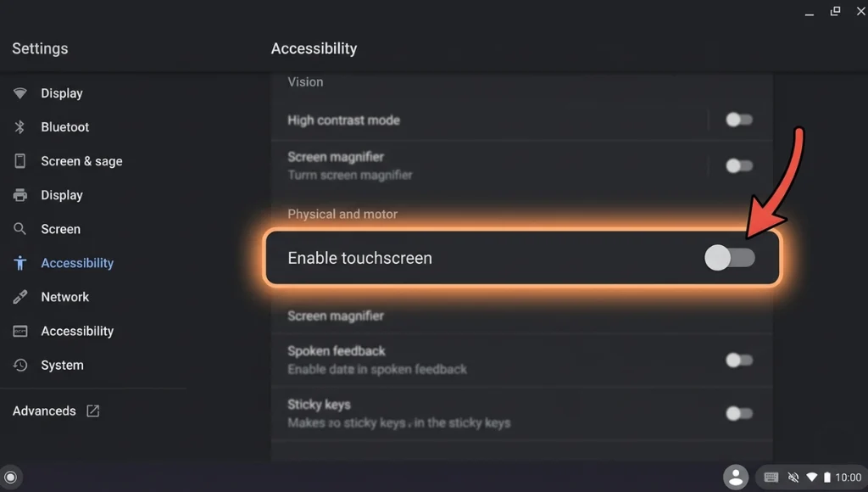This screenshot has height=492, width=868.
Task: Toggle Spoken feedback on
Action: (x=737, y=359)
